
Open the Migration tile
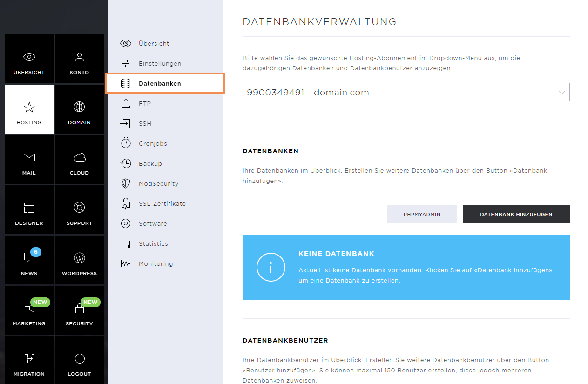(29, 360)
